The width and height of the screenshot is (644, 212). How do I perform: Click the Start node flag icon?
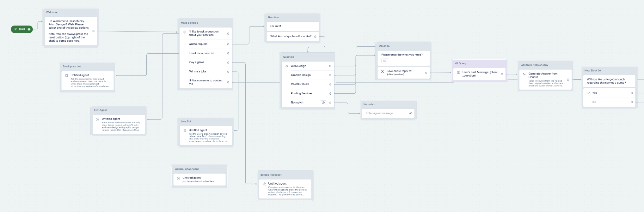[x=16, y=29]
